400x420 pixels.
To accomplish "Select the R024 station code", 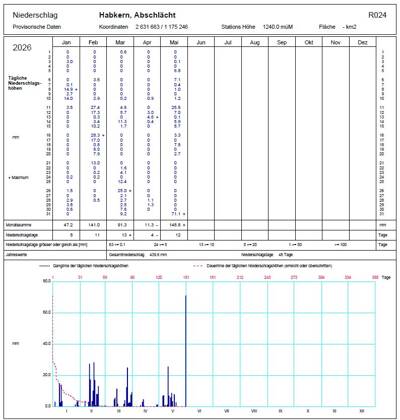I will point(377,15).
